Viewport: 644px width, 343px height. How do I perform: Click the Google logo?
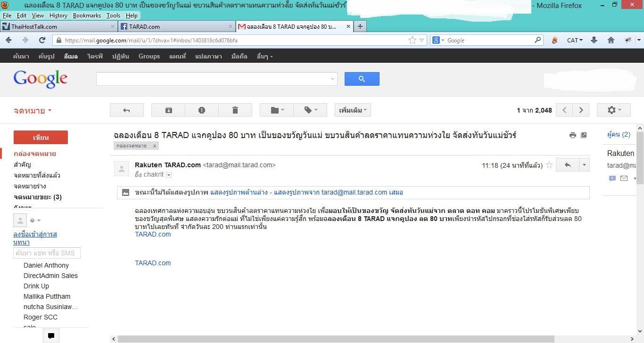coord(41,79)
